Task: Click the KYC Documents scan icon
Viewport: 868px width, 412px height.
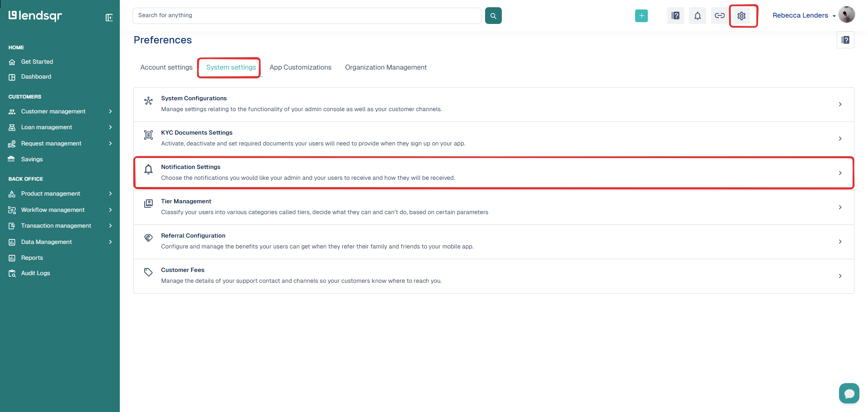Action: click(148, 135)
